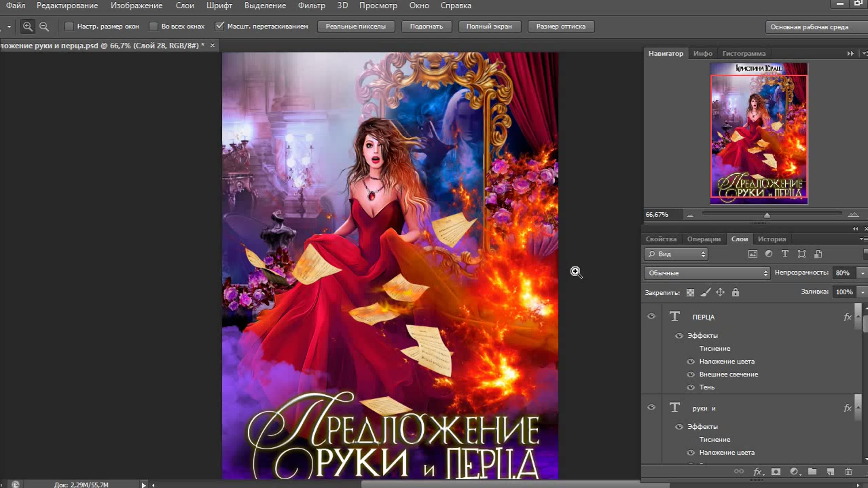Delete layer trash icon
Screen dimensions: 868x488
tap(849, 471)
